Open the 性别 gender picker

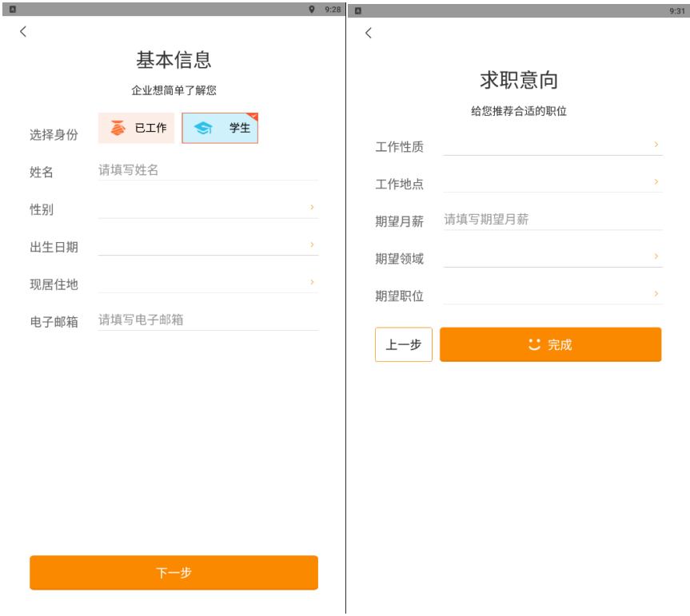click(x=208, y=208)
